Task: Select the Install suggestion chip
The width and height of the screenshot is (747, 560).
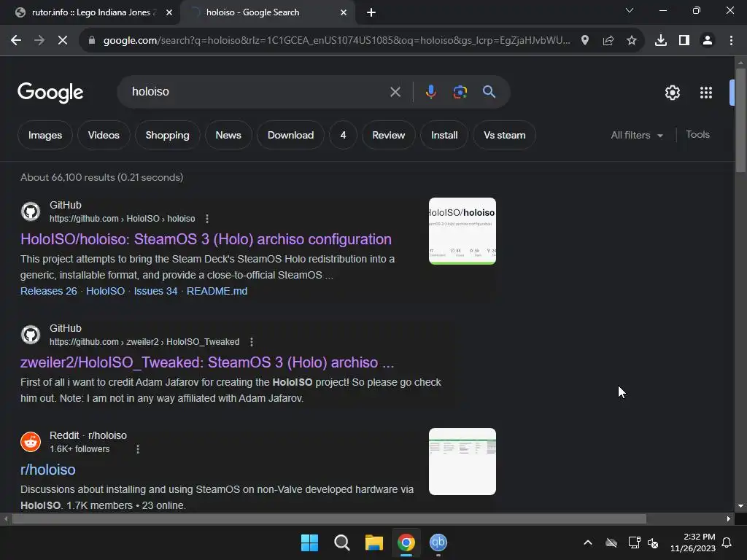Action: coord(444,135)
